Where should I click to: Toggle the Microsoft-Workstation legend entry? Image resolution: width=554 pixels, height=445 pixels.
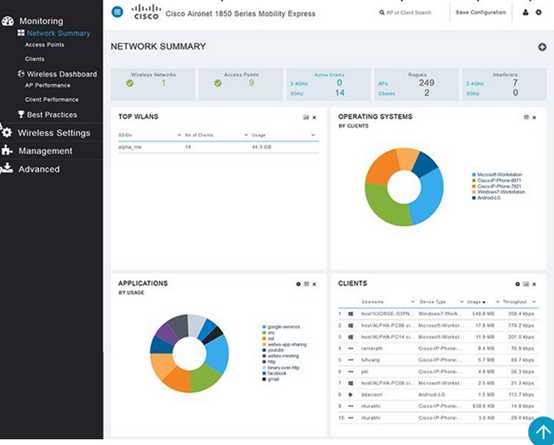pos(497,175)
